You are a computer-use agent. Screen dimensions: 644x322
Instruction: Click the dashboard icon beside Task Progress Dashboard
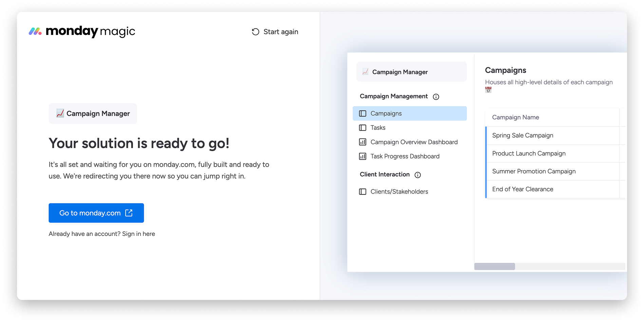tap(363, 156)
